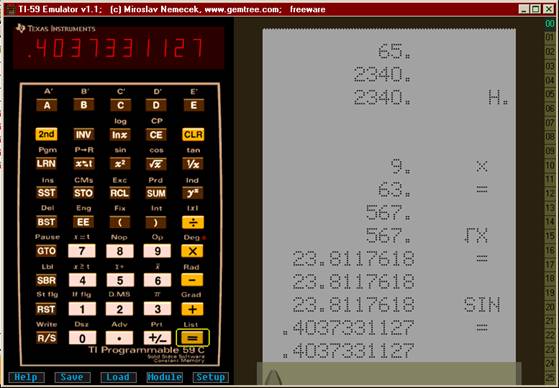This screenshot has height=388, width=559.
Task: Click the x² key
Action: 120,164
